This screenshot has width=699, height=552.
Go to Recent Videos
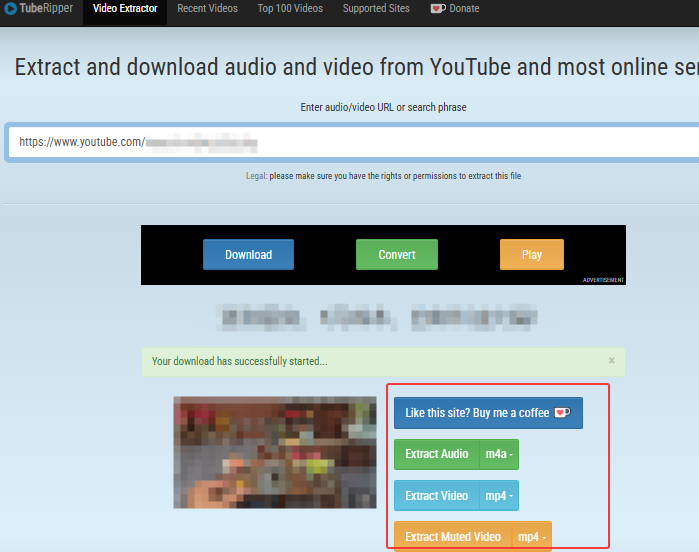tap(207, 8)
